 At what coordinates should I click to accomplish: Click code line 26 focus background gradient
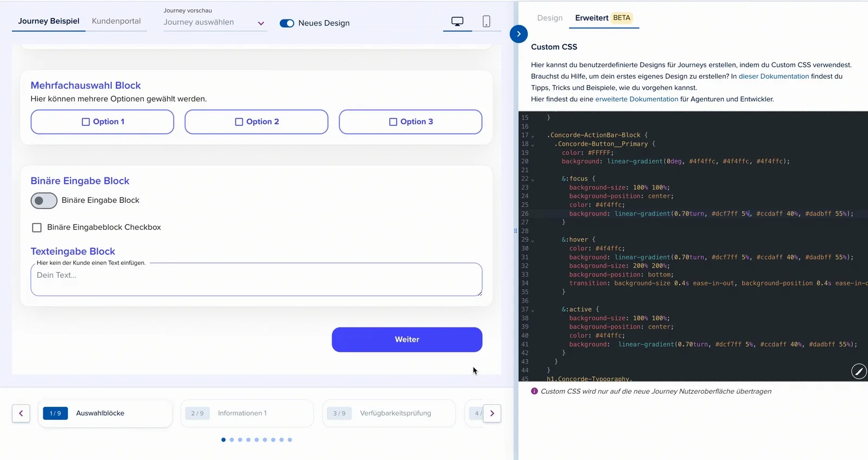tap(711, 214)
